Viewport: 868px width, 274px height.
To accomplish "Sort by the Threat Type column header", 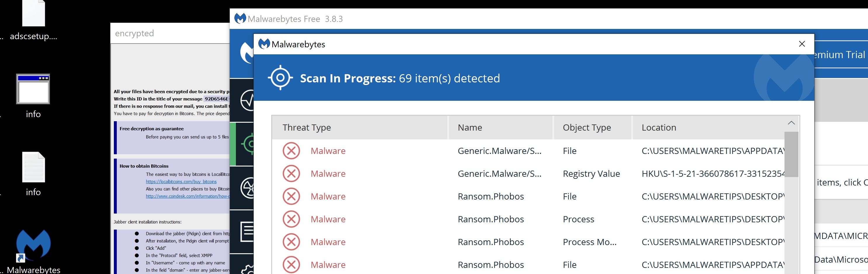I will [x=306, y=127].
